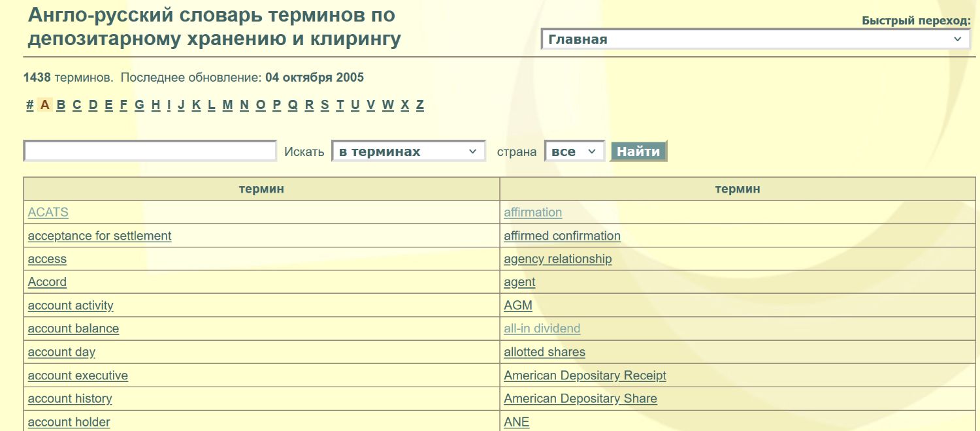Open letter Z term list
This screenshot has height=431, width=980.
(420, 104)
